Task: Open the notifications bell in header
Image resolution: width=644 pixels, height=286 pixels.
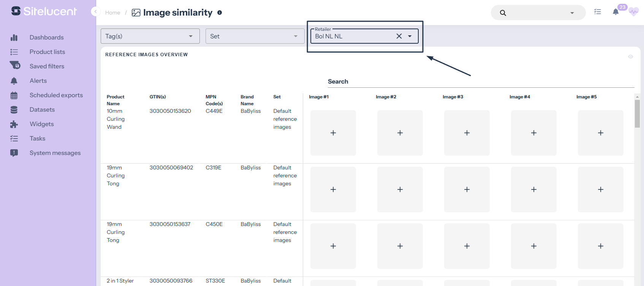Action: point(616,12)
